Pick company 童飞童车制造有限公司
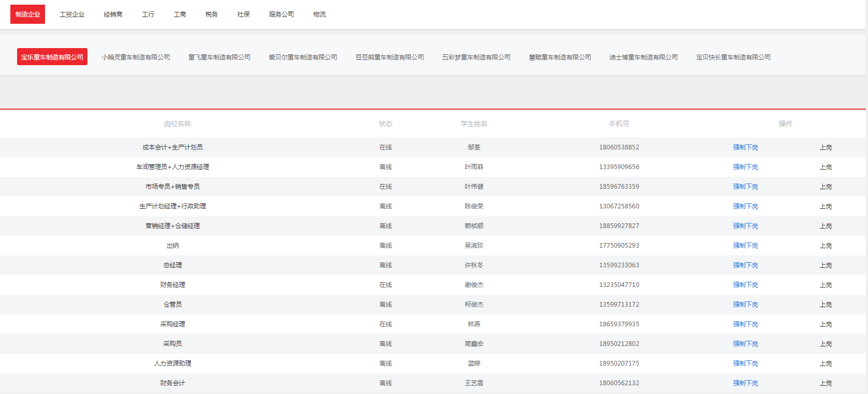868x394 pixels. click(219, 57)
